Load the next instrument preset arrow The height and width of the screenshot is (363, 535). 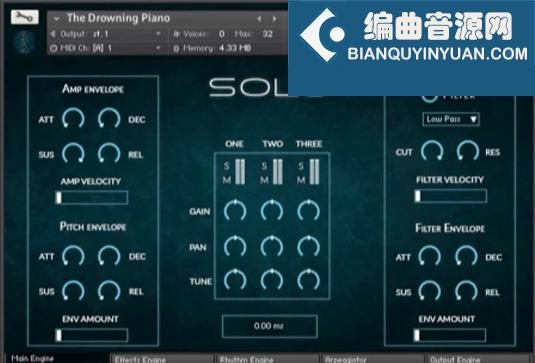274,19
